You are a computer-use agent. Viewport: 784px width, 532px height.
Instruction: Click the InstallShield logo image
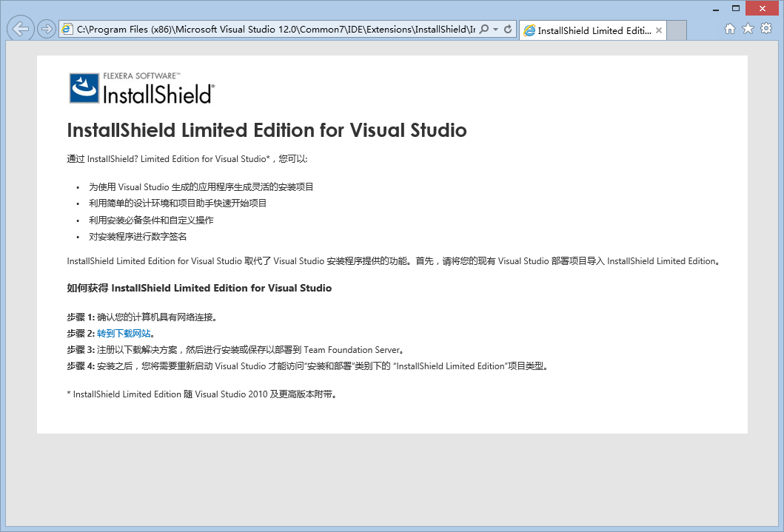tap(142, 88)
